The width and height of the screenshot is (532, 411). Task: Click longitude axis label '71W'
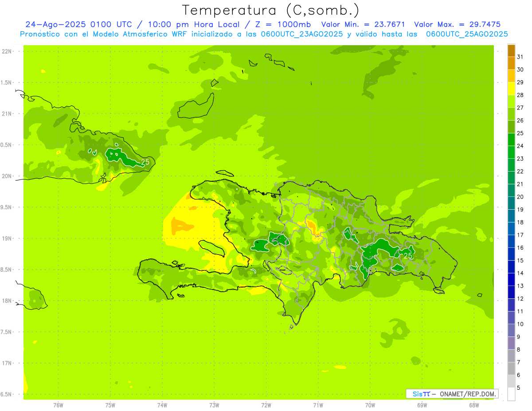click(318, 405)
